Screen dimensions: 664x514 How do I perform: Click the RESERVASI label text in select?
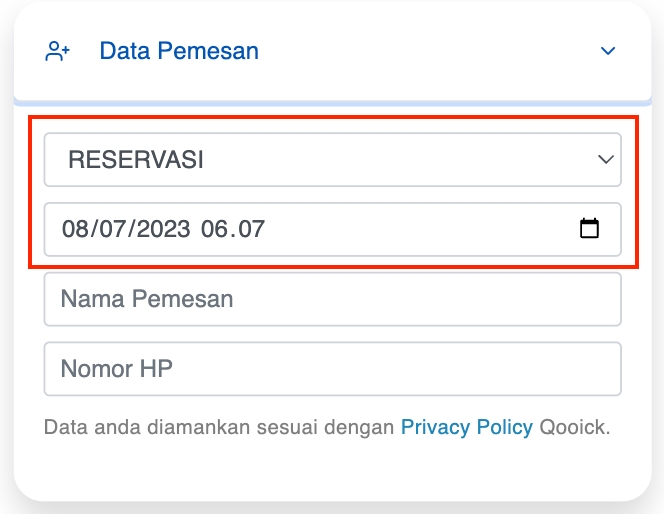(136, 160)
